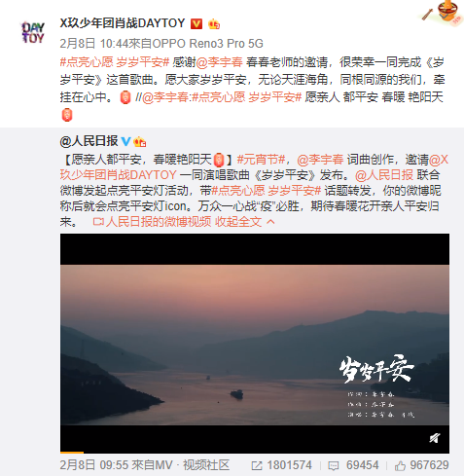Image resolution: width=464 pixels, height=476 pixels.
Task: Click the blue verified badge after 人民日报
Action: [x=126, y=141]
